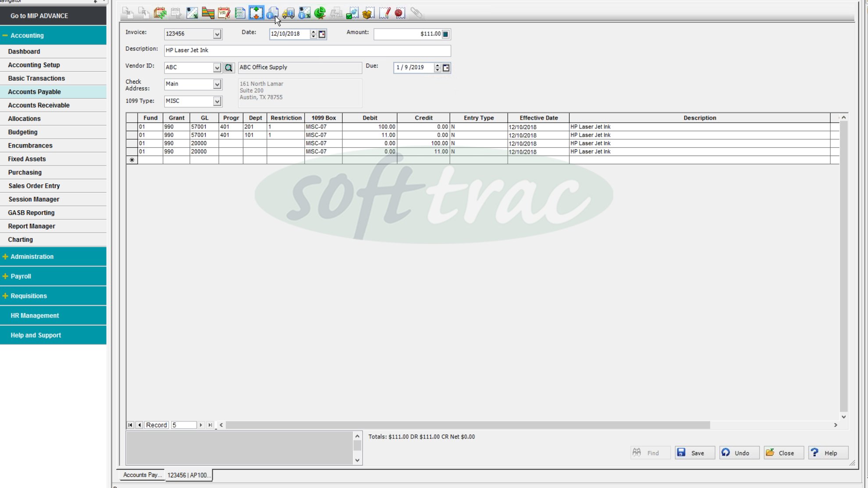
Task: Click the number-percent grid toolbar icon without info badge
Action: pyautogui.click(x=192, y=13)
